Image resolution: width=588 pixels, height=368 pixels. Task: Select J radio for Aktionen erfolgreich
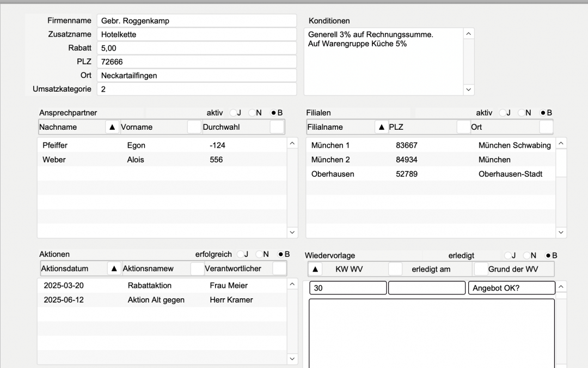[240, 254]
